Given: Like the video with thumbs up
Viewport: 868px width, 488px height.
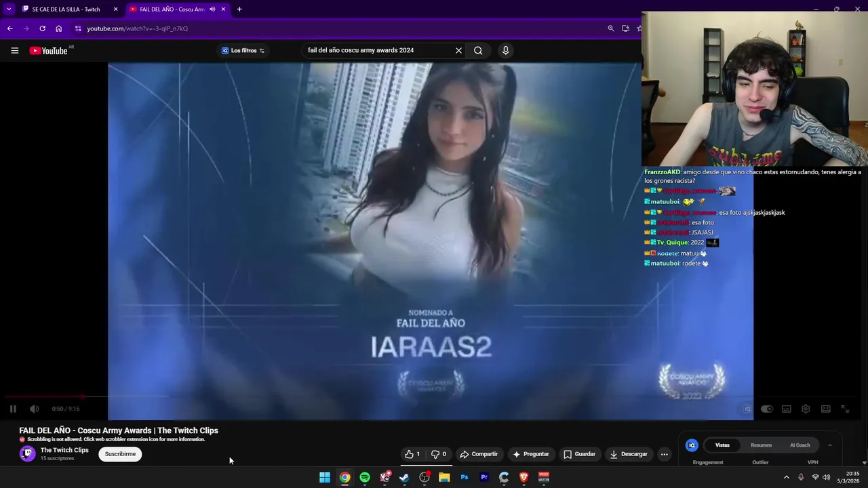Looking at the screenshot, I should pyautogui.click(x=414, y=454).
